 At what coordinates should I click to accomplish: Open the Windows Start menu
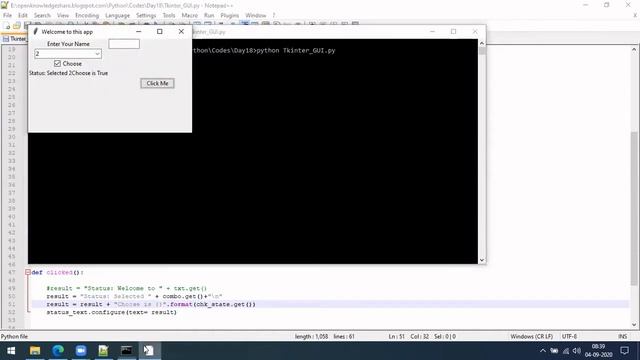point(11,351)
